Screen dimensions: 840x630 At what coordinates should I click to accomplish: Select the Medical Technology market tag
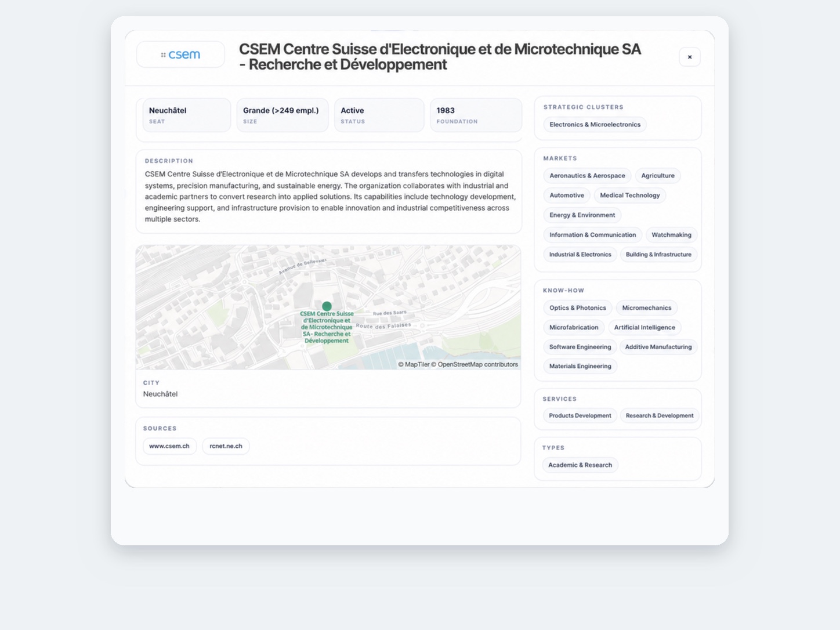[x=630, y=195]
